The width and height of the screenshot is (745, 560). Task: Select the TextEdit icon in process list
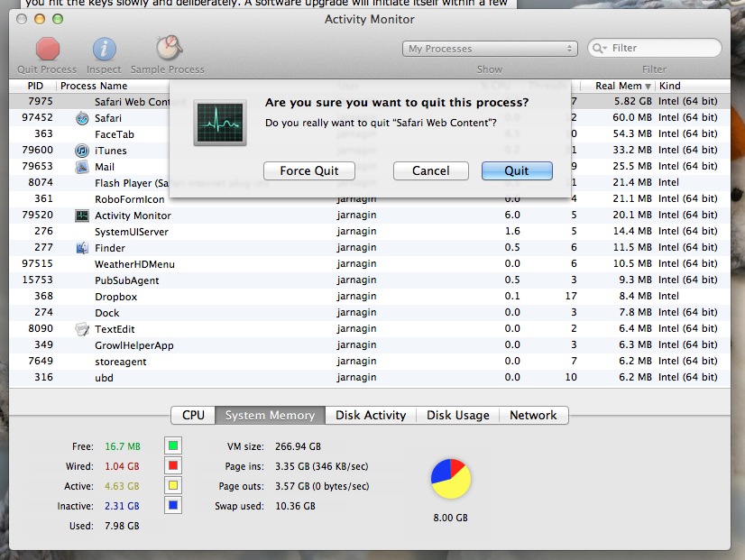pyautogui.click(x=82, y=329)
